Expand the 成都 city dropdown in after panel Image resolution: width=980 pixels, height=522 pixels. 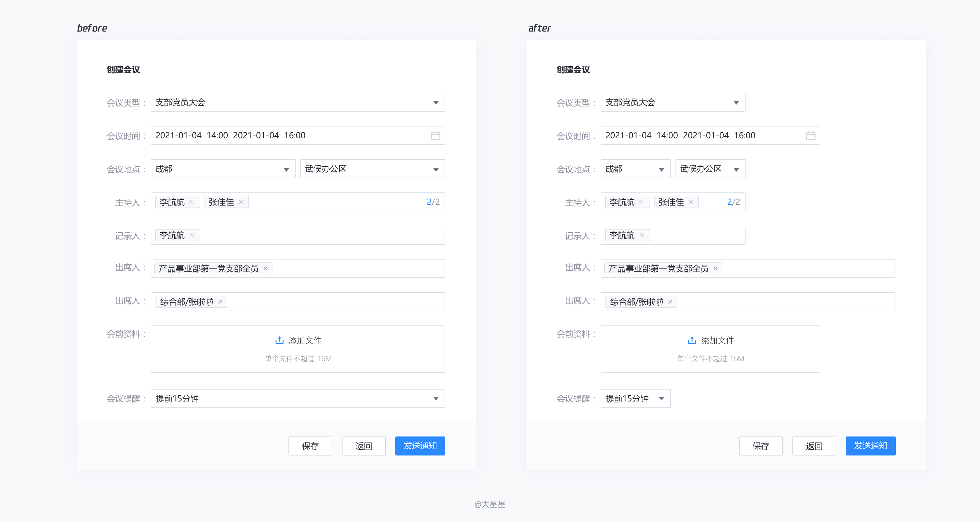635,169
